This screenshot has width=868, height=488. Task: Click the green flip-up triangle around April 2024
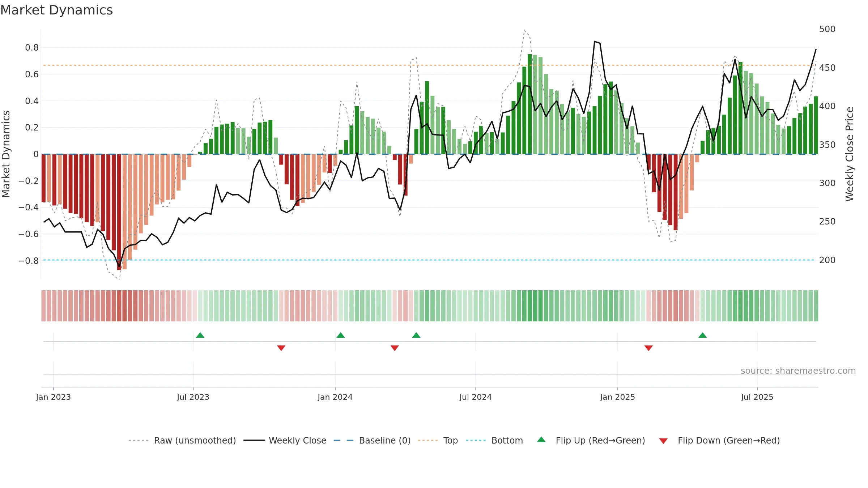(x=416, y=335)
